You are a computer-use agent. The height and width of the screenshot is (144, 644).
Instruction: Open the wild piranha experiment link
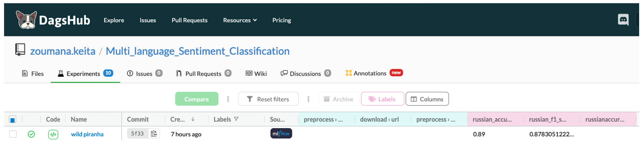[x=87, y=134]
